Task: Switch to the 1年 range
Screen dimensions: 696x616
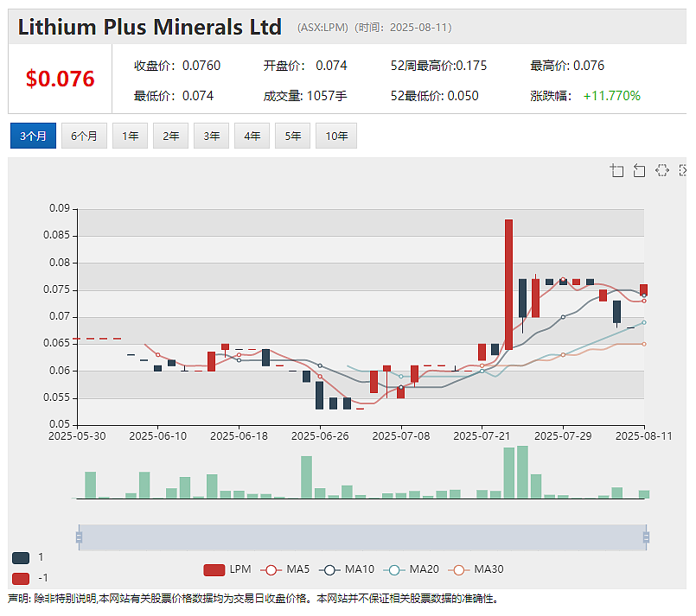Action: tap(130, 136)
